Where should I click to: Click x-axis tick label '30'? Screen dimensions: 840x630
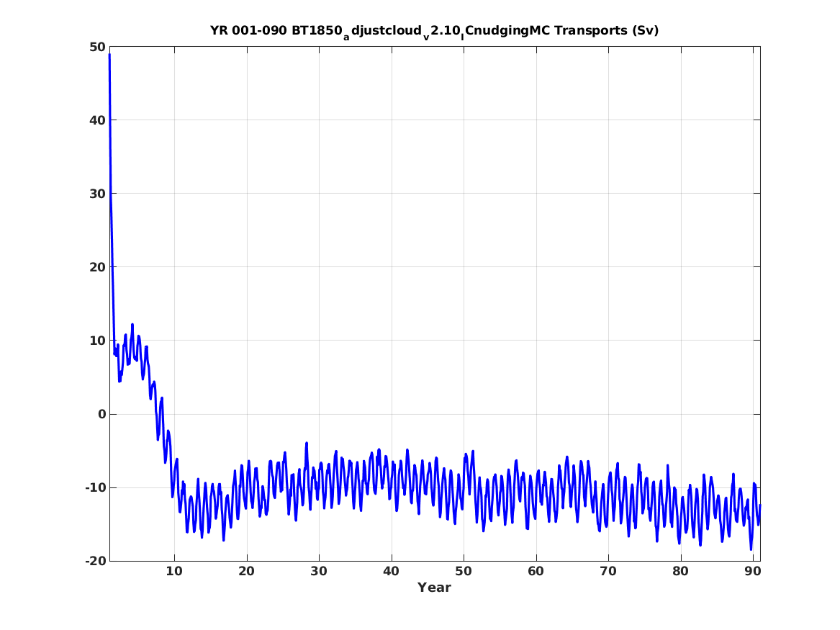319,571
